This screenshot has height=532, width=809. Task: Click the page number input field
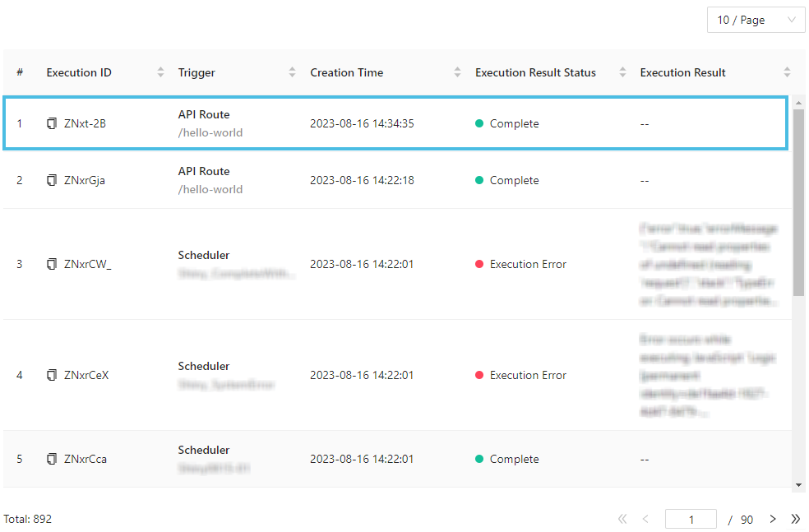(x=691, y=520)
